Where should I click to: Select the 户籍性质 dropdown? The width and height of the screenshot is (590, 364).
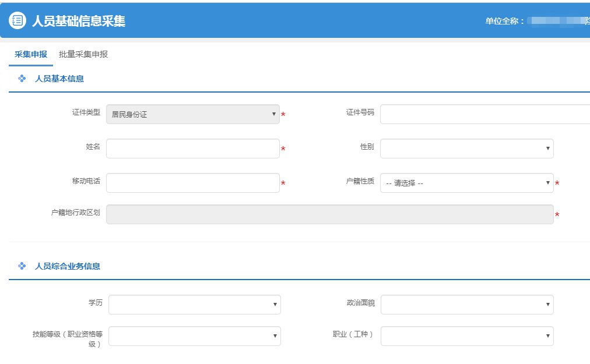point(466,183)
